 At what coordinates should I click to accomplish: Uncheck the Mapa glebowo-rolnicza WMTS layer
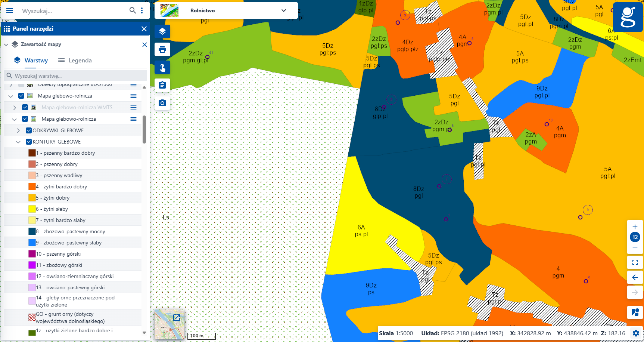tap(25, 107)
